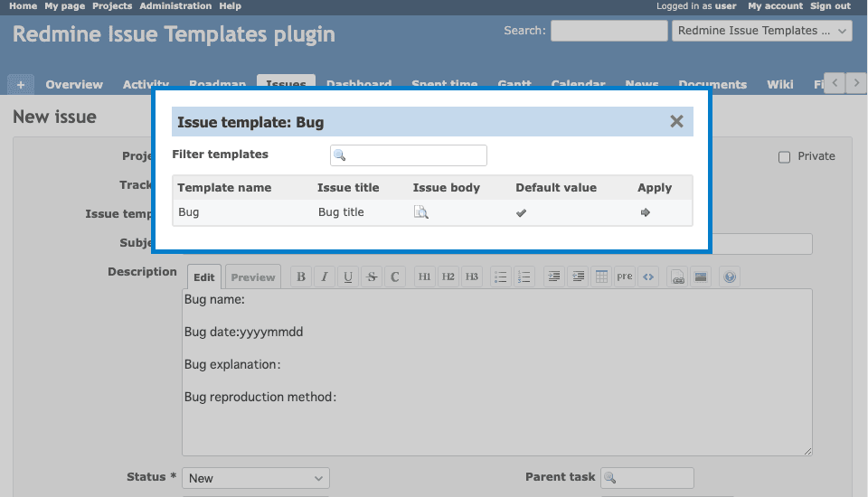Click the unordered list icon

coord(501,277)
